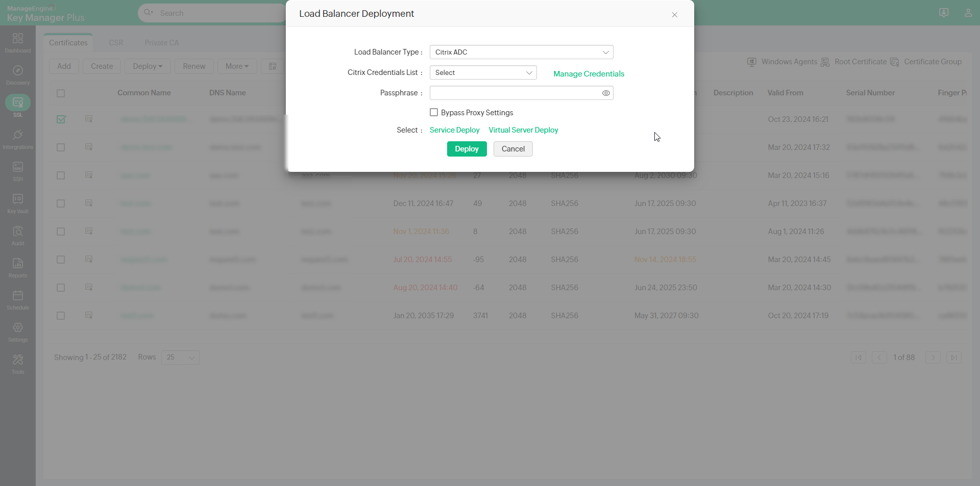The width and height of the screenshot is (980, 486).
Task: Check the row valid from Mar 20, 2024 14:45
Action: 61,260
